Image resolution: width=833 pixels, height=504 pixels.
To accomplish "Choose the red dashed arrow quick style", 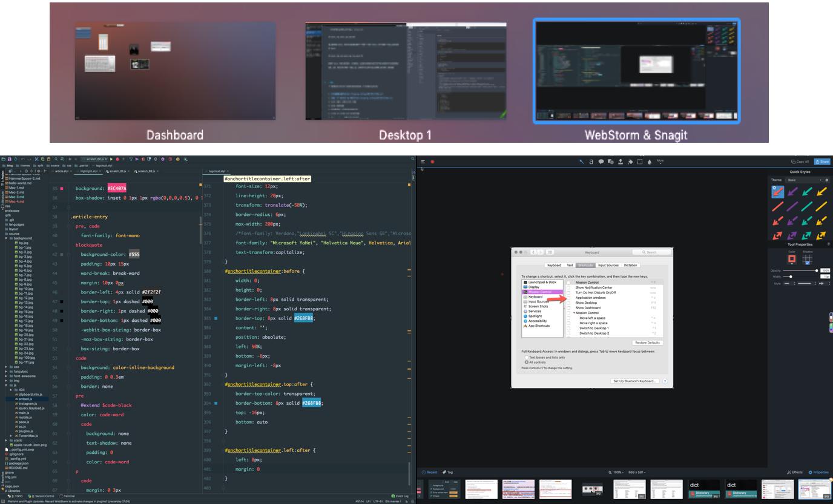I will pos(778,221).
